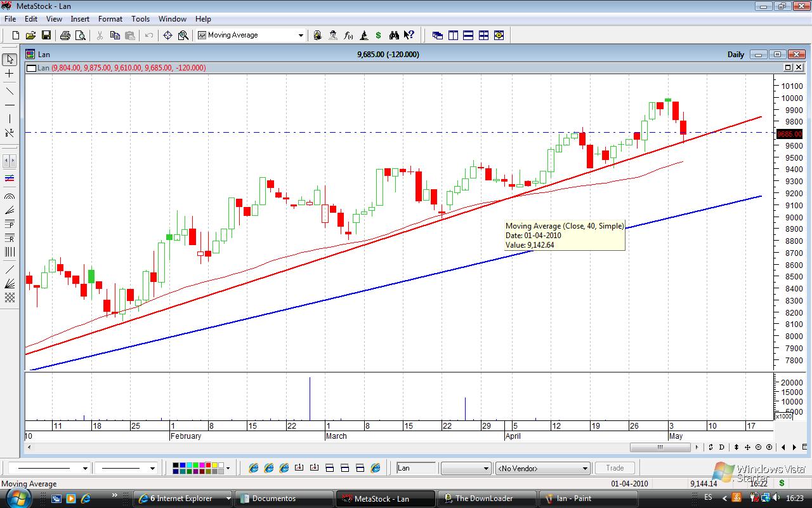Click the crosshair tool in left toolbar
The image size is (812, 508).
click(x=10, y=74)
